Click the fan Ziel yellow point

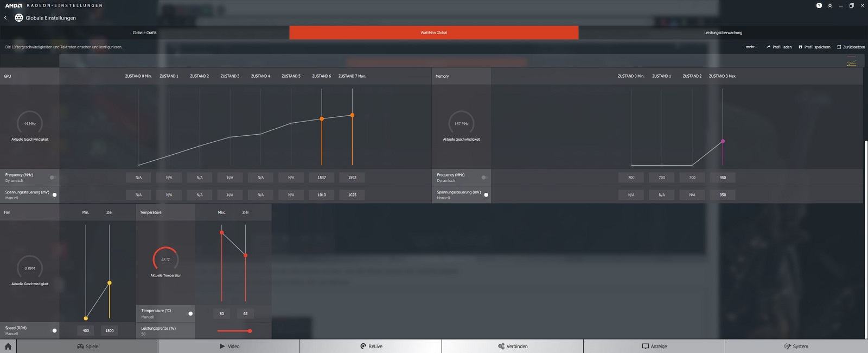click(x=110, y=282)
